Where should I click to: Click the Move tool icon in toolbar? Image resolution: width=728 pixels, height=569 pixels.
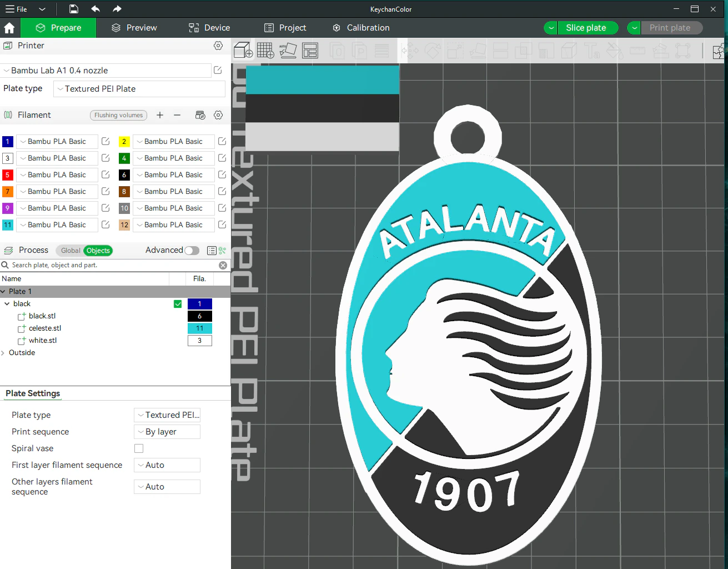410,51
